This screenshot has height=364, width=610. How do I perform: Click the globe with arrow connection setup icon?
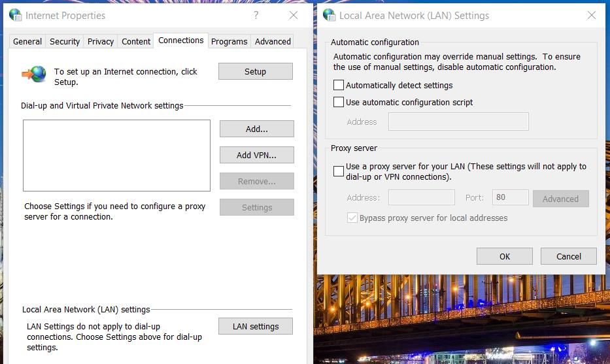34,74
